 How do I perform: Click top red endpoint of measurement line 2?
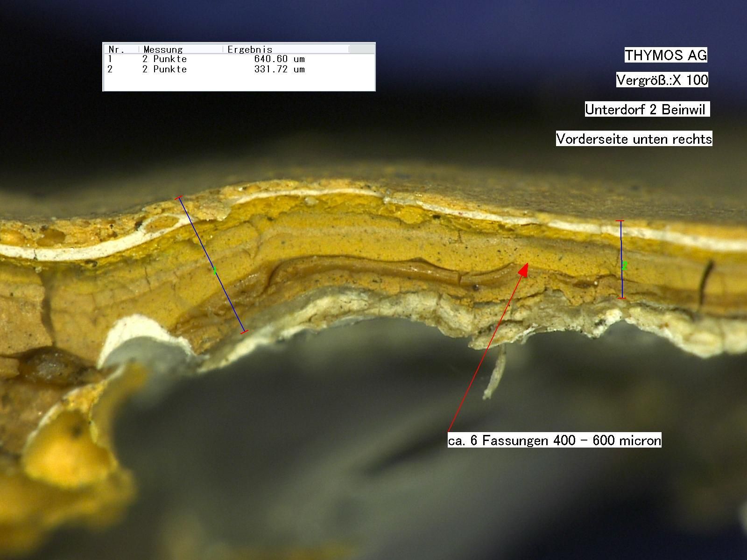click(x=620, y=221)
